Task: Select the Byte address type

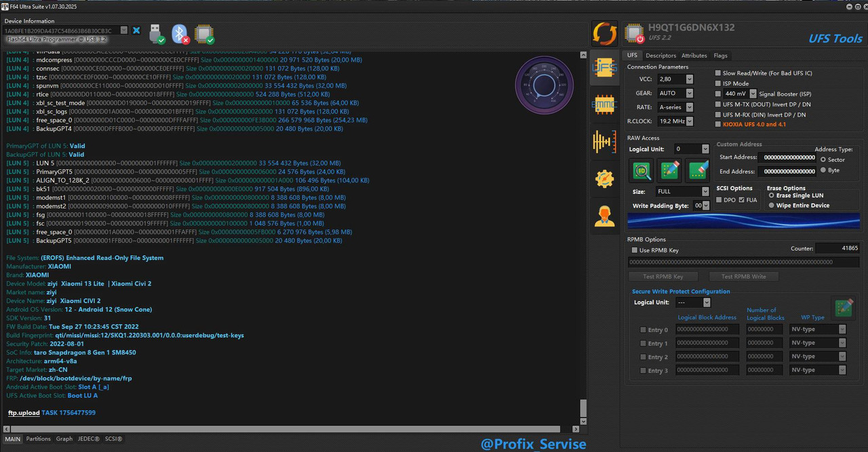Action: [823, 170]
